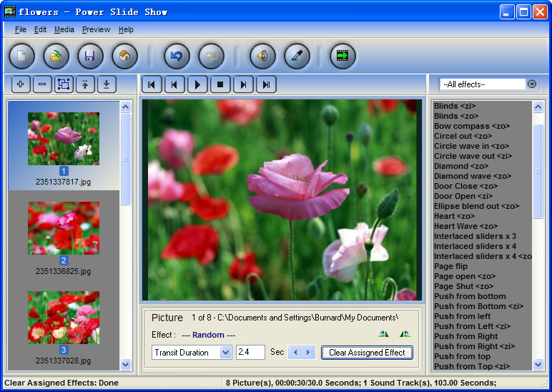Click the Clear Assigned Effect button
Image resolution: width=552 pixels, height=392 pixels.
[x=367, y=353]
